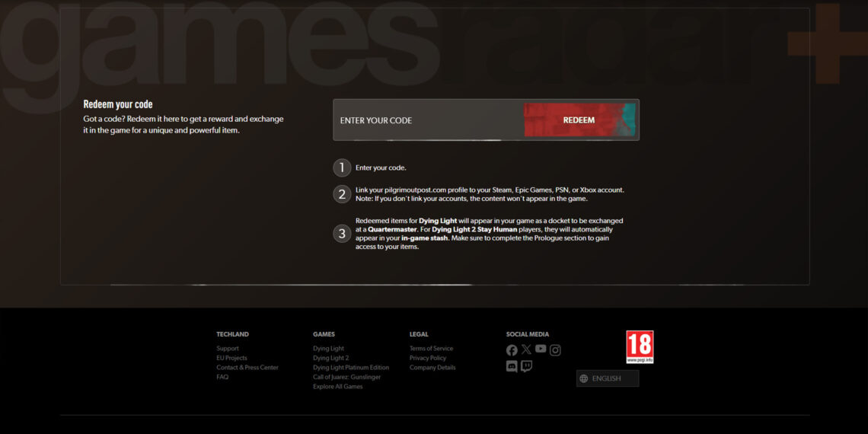Click the 'in-game stash' bold text
Viewport: 868px width, 434px height.
point(425,238)
